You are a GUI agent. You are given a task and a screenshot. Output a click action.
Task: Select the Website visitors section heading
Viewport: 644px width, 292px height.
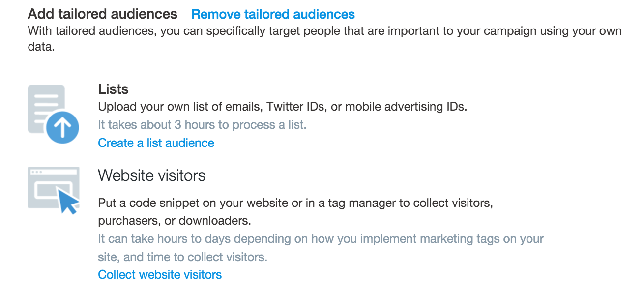coord(151,175)
